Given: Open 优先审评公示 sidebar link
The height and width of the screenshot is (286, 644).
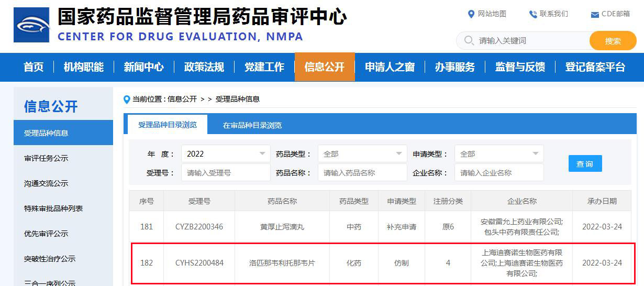Looking at the screenshot, I should pyautogui.click(x=46, y=234).
